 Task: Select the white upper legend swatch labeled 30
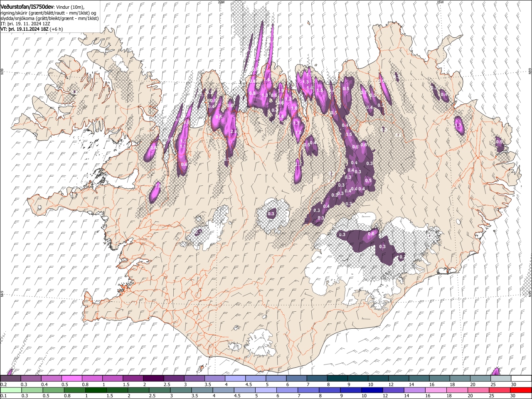coord(521,379)
